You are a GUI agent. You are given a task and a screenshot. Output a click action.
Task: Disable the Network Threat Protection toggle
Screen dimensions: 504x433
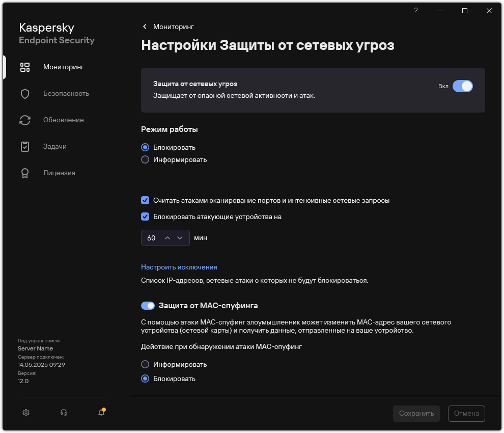(463, 86)
